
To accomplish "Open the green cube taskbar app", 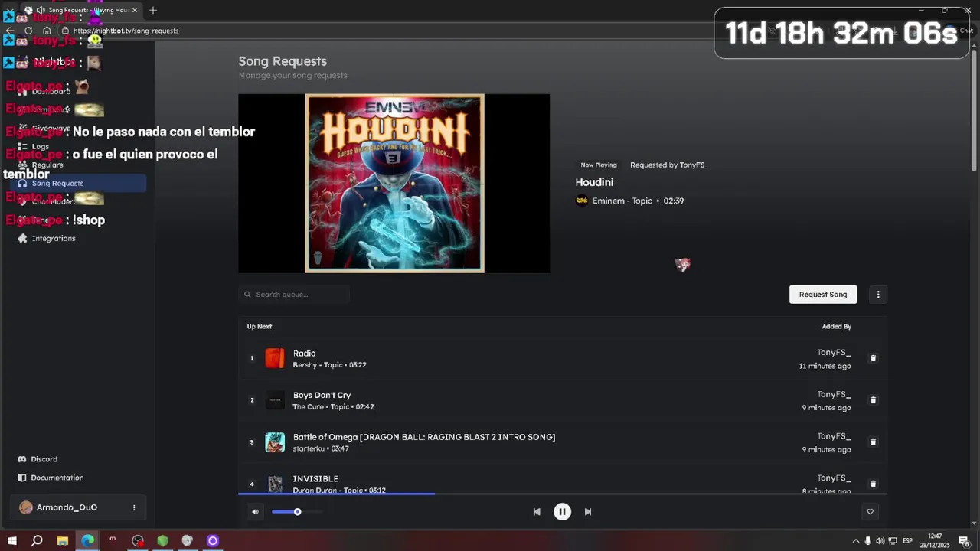I will click(162, 540).
